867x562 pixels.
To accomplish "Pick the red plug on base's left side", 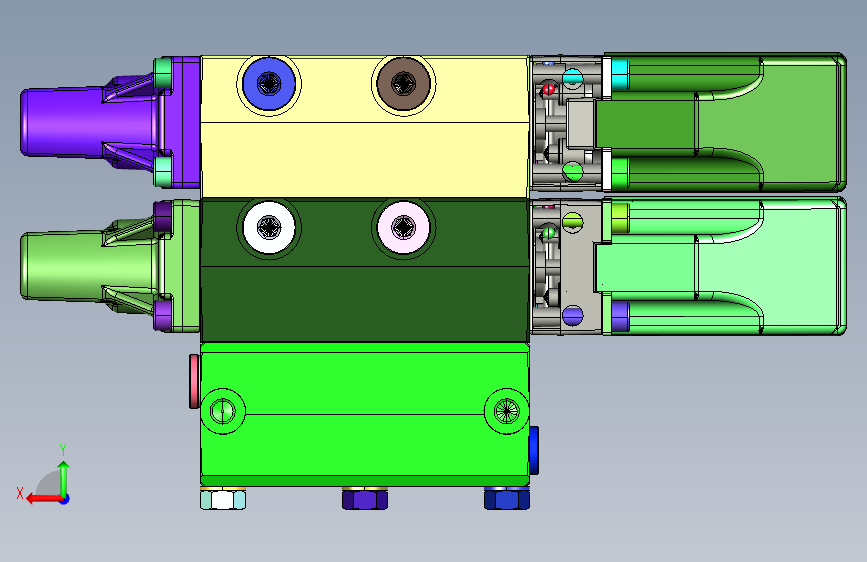I will click(x=194, y=382).
